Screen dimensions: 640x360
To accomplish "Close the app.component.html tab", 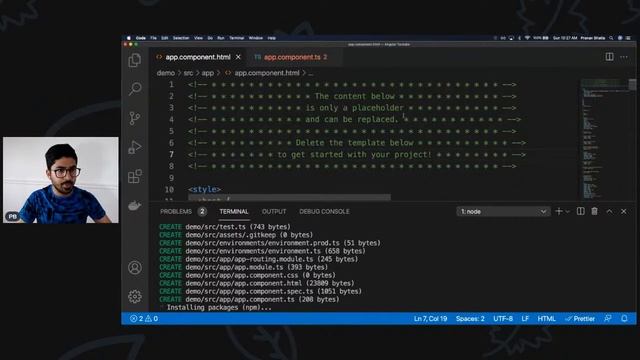I will click(238, 57).
